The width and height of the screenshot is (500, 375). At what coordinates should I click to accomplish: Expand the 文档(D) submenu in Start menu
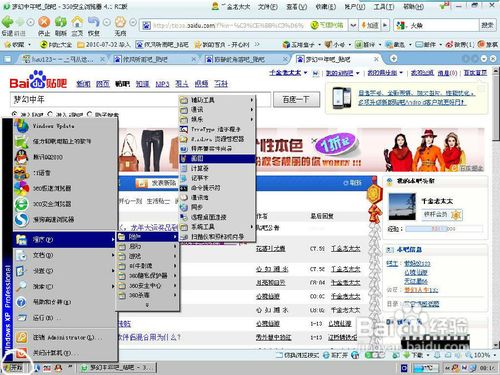click(x=65, y=255)
